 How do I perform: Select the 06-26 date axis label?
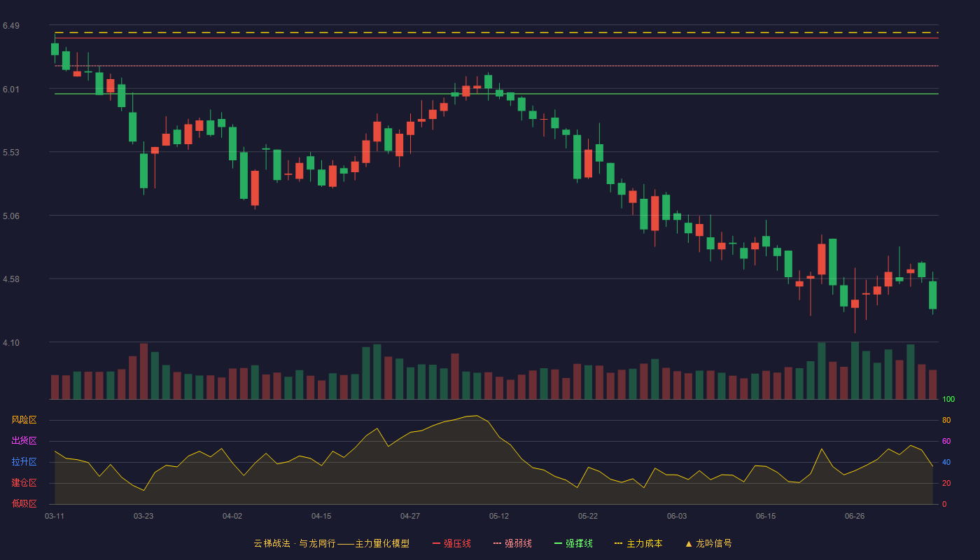(855, 516)
